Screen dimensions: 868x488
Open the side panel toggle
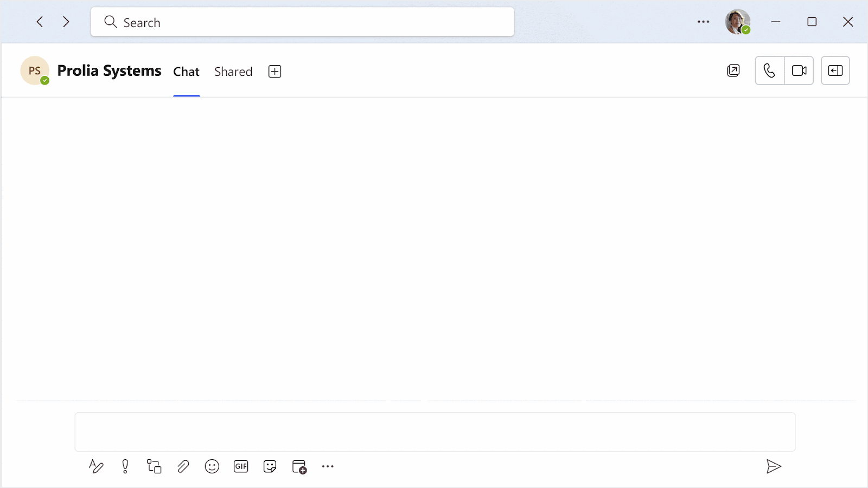coord(835,70)
